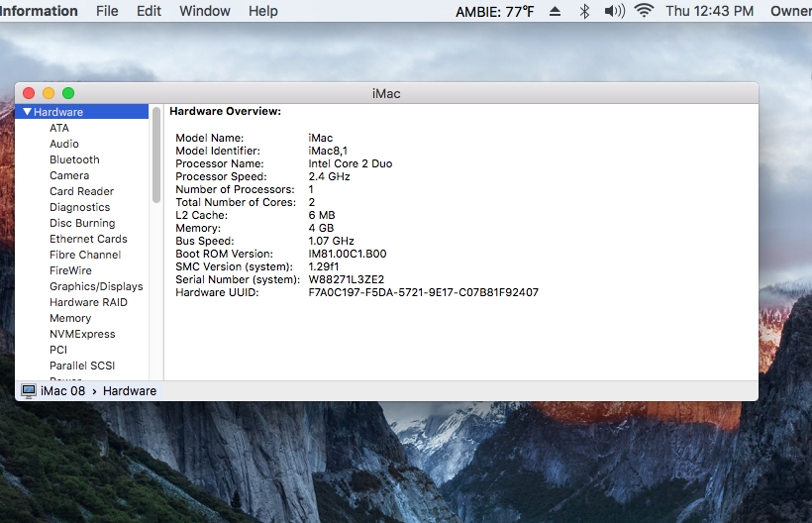
Task: Select Card Reader in the sidebar
Action: pos(82,191)
